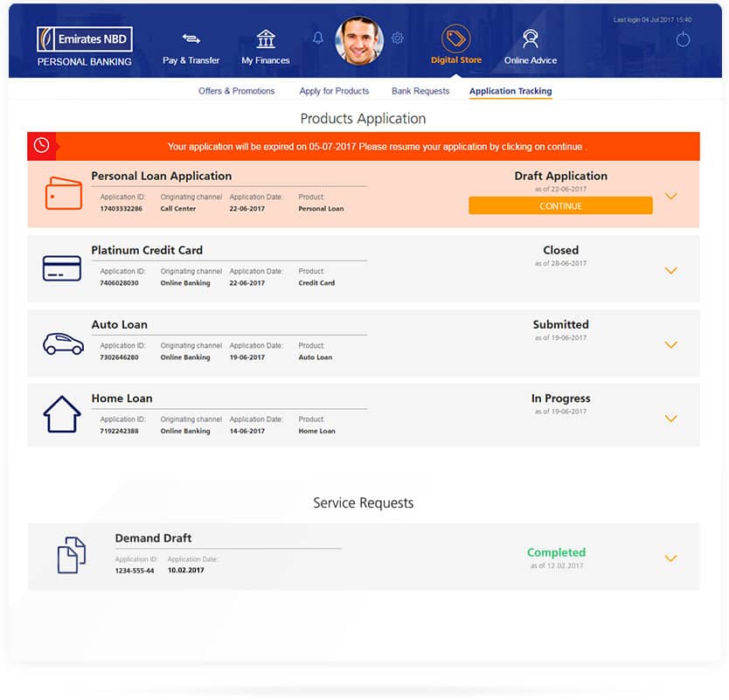
Task: Open the Pay & Transfer menu label
Action: pyautogui.click(x=191, y=60)
